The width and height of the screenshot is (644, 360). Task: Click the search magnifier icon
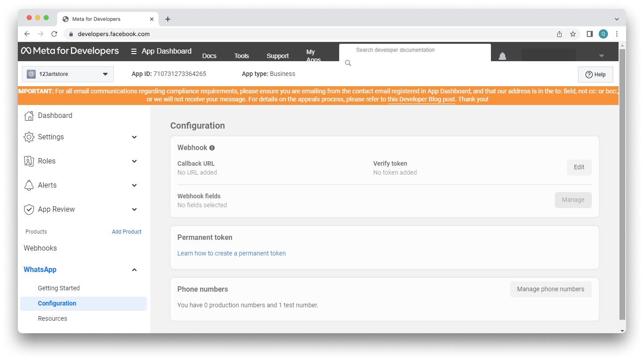[x=348, y=63]
